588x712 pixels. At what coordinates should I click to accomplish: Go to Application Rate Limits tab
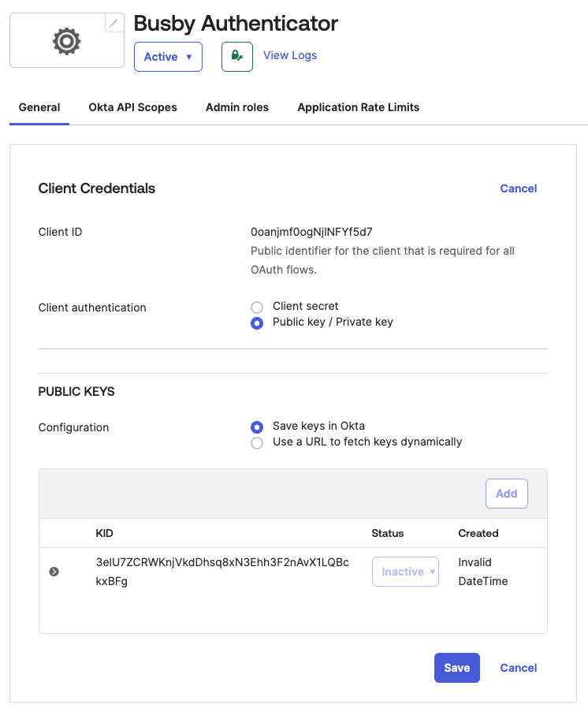coord(359,107)
